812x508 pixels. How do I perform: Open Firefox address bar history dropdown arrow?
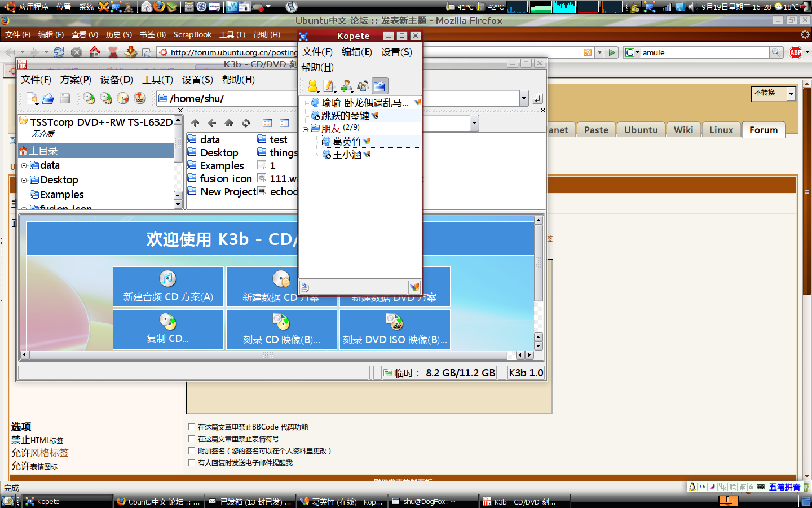coord(599,52)
